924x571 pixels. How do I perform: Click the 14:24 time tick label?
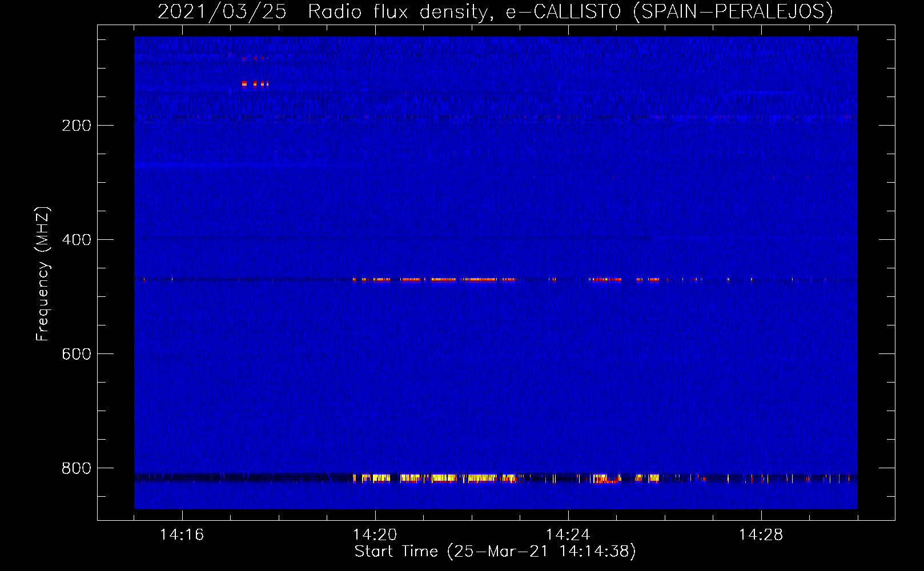click(x=568, y=534)
